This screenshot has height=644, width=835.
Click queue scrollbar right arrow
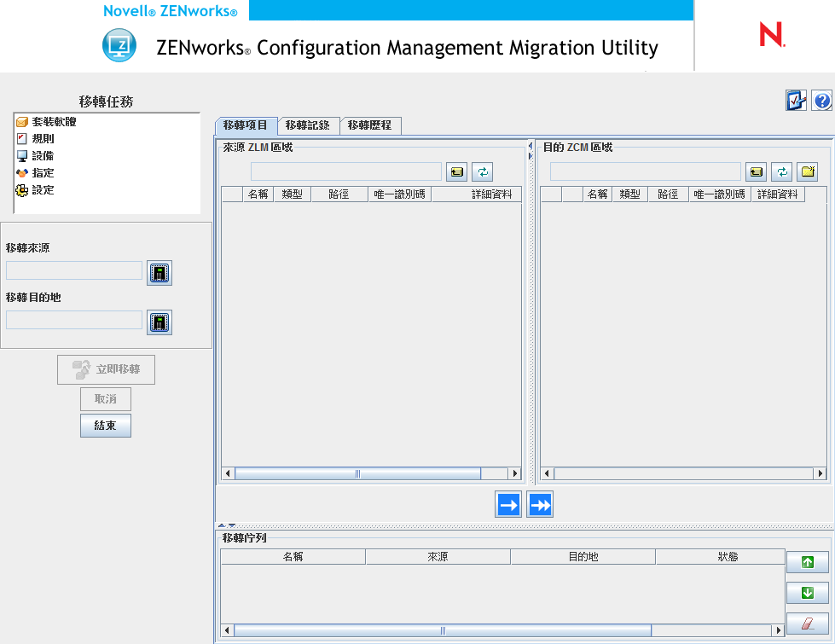779,630
